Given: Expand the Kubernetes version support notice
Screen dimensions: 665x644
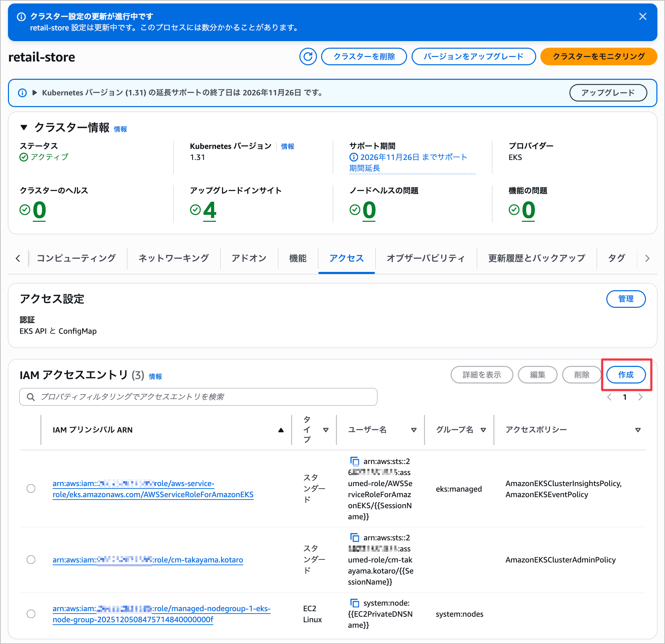Looking at the screenshot, I should 35,93.
